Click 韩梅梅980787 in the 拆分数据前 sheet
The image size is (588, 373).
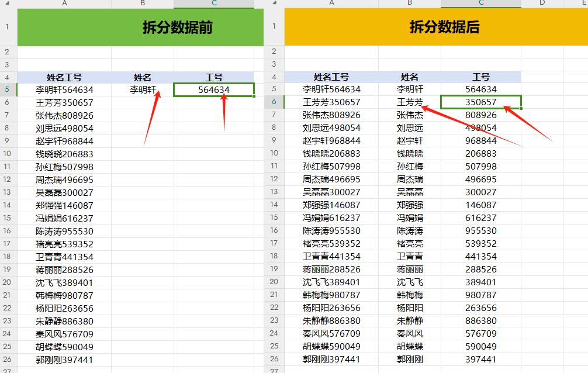pos(64,295)
